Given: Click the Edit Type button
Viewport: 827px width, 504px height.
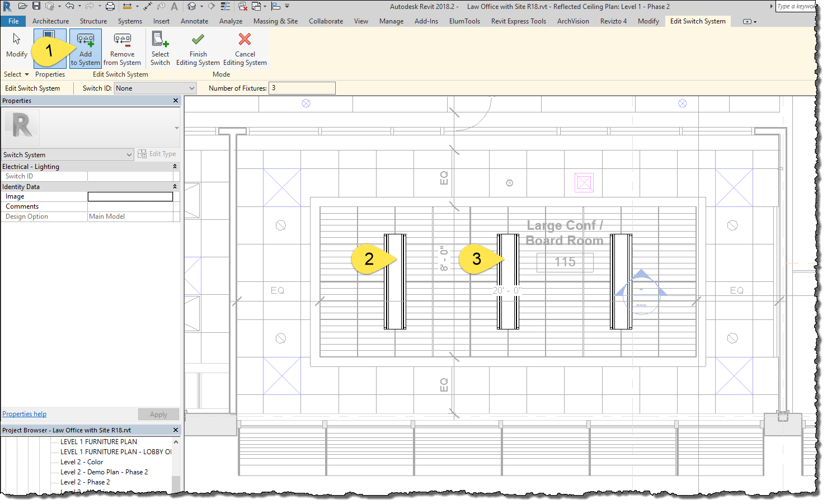Looking at the screenshot, I should [x=157, y=154].
